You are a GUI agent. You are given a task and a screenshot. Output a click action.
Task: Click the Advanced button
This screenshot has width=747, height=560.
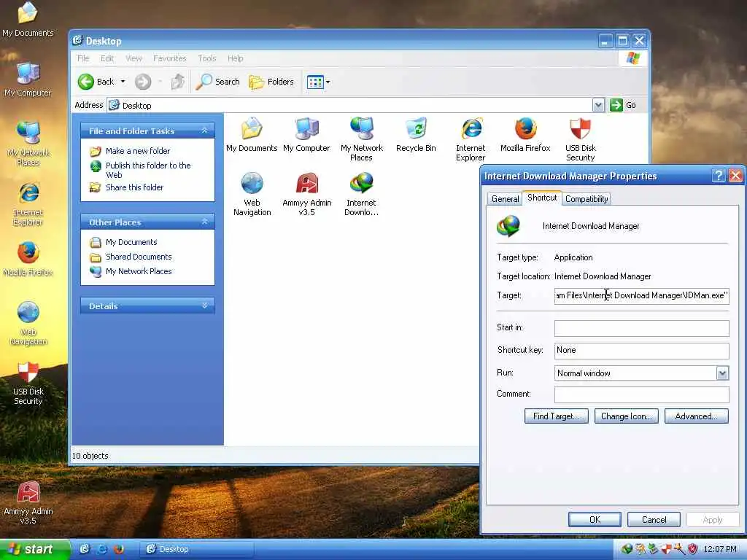(x=696, y=416)
